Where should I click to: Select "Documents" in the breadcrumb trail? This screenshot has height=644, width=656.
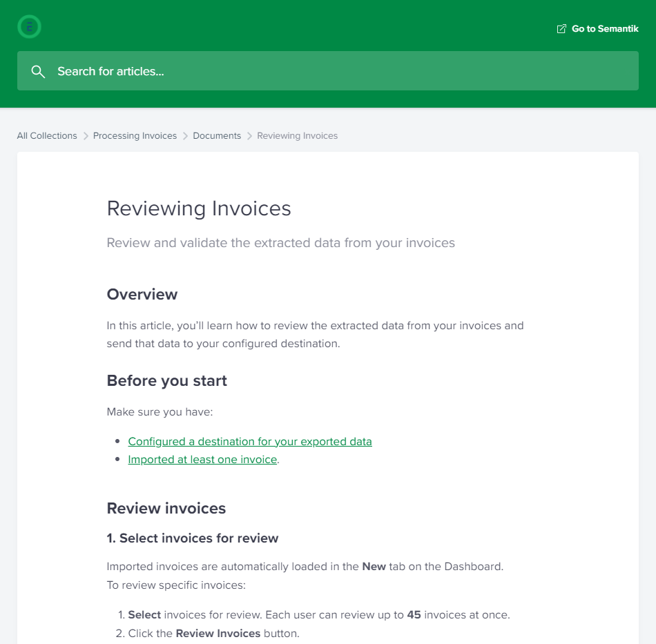[217, 135]
